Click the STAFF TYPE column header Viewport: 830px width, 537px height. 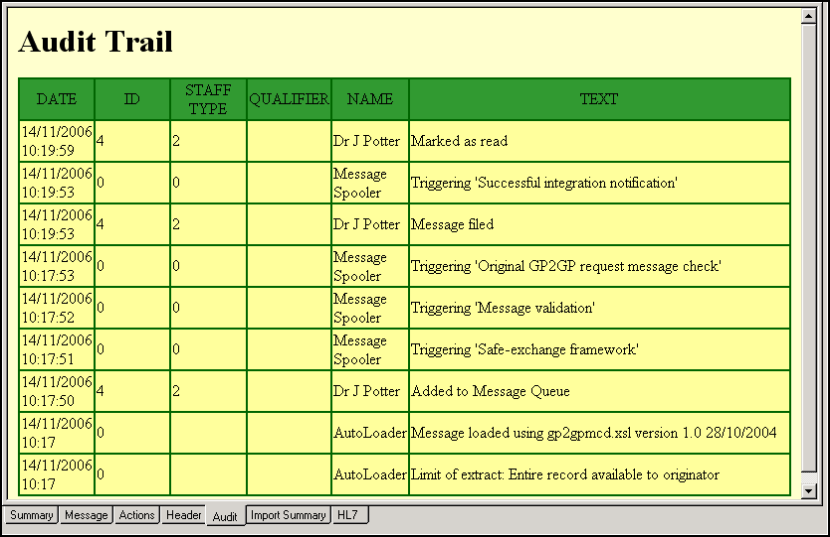coord(208,99)
